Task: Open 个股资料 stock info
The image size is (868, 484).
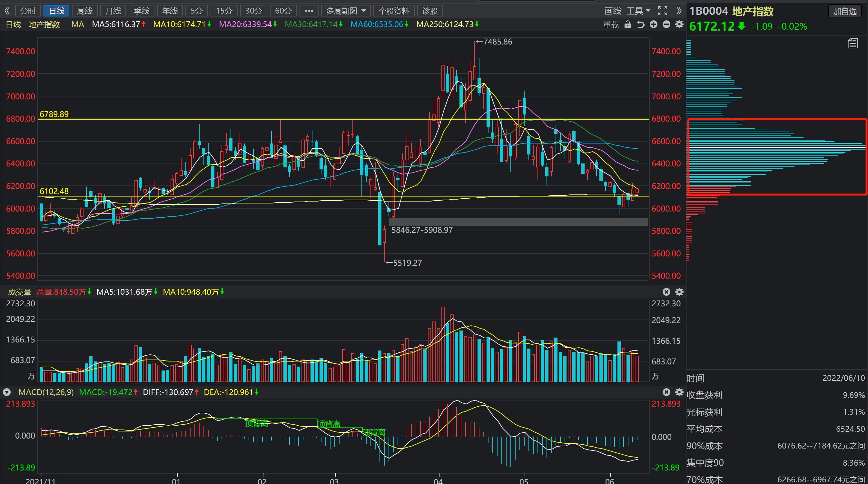Action: tap(394, 11)
